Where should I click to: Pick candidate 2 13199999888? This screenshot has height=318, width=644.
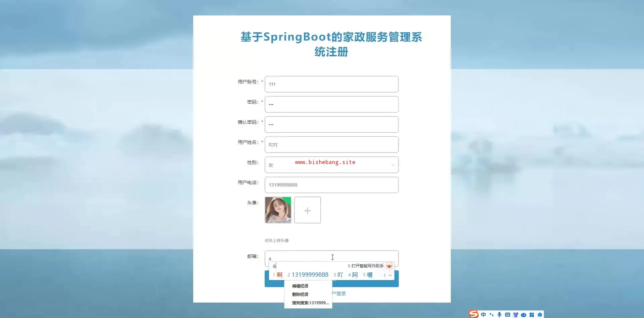pos(308,275)
